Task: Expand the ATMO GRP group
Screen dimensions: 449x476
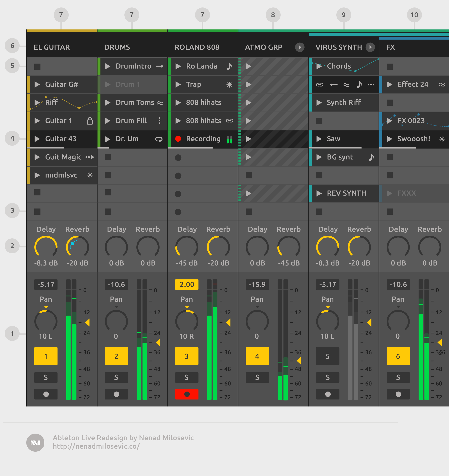Action: coord(300,47)
